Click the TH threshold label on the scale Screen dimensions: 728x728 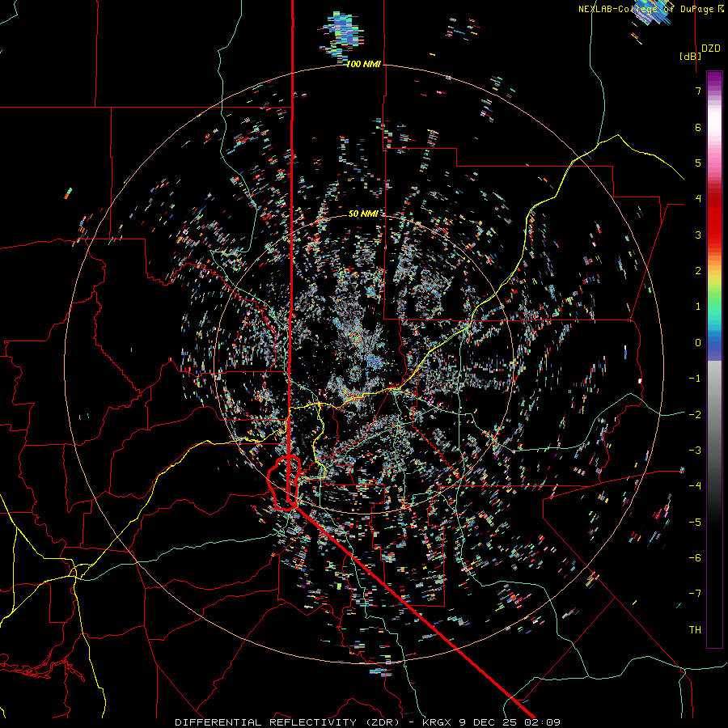(x=695, y=630)
